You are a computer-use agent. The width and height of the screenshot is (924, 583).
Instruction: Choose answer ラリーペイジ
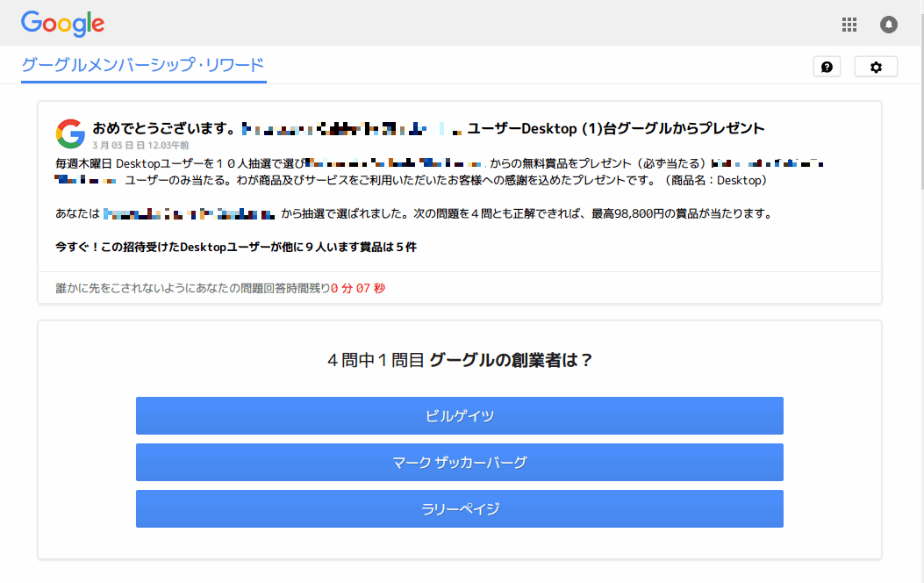[460, 508]
